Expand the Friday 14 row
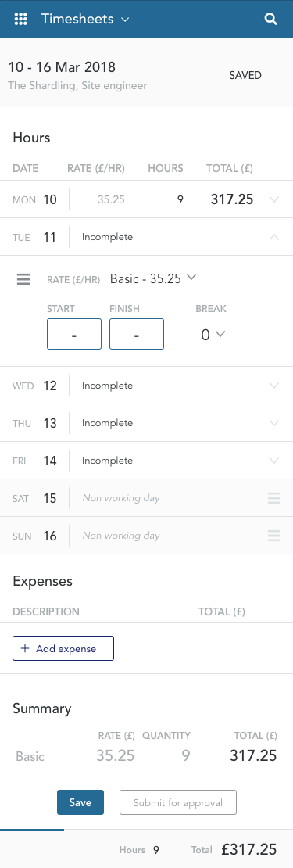The width and height of the screenshot is (293, 868). (274, 461)
